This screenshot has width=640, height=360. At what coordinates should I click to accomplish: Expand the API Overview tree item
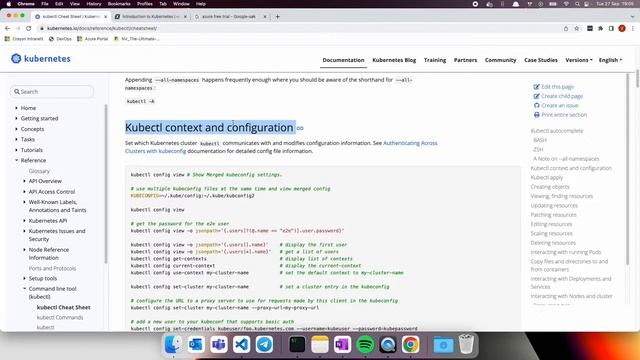click(x=24, y=181)
